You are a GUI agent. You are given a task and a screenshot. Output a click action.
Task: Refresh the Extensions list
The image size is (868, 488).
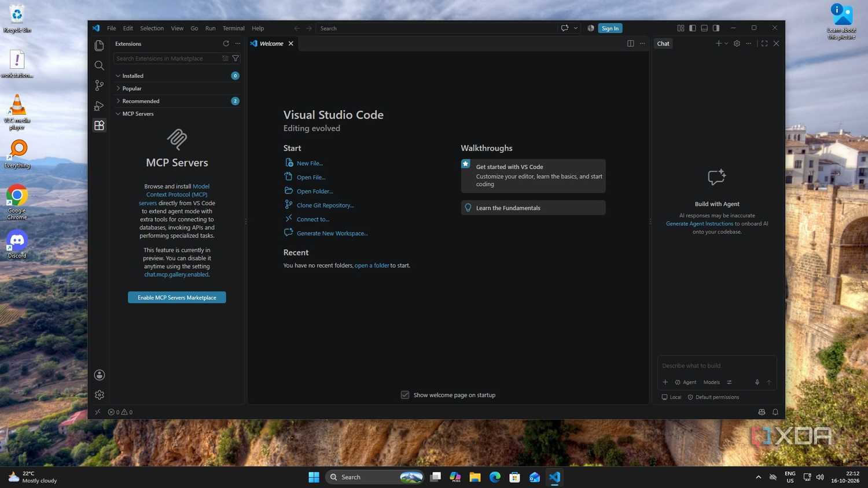226,43
